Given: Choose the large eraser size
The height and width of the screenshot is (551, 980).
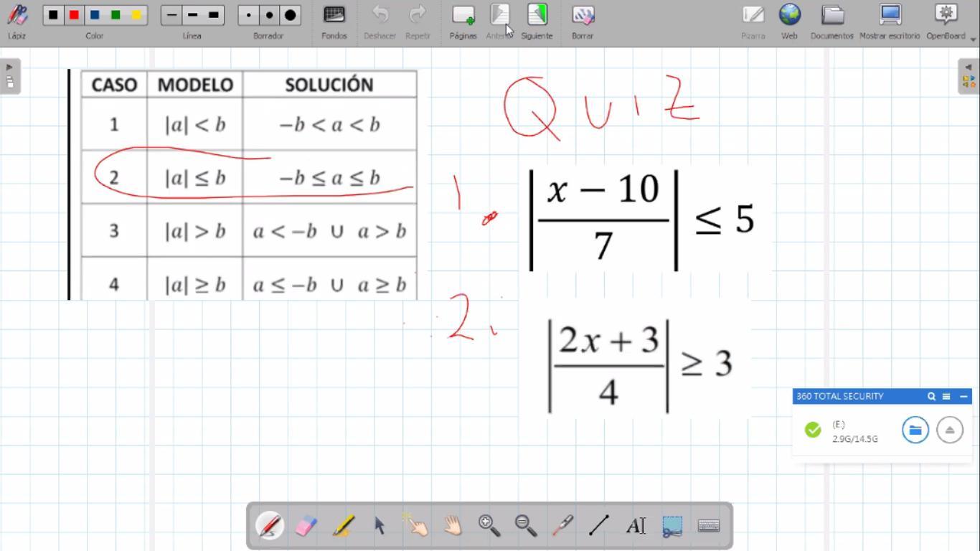Looking at the screenshot, I should click(x=290, y=15).
